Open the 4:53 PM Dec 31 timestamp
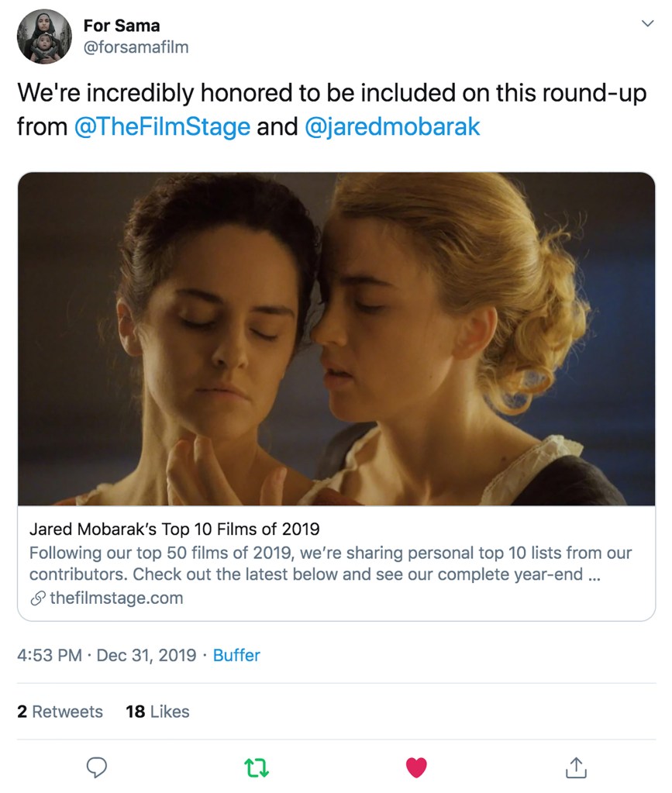Viewport: 672px width, 793px height. [106, 655]
